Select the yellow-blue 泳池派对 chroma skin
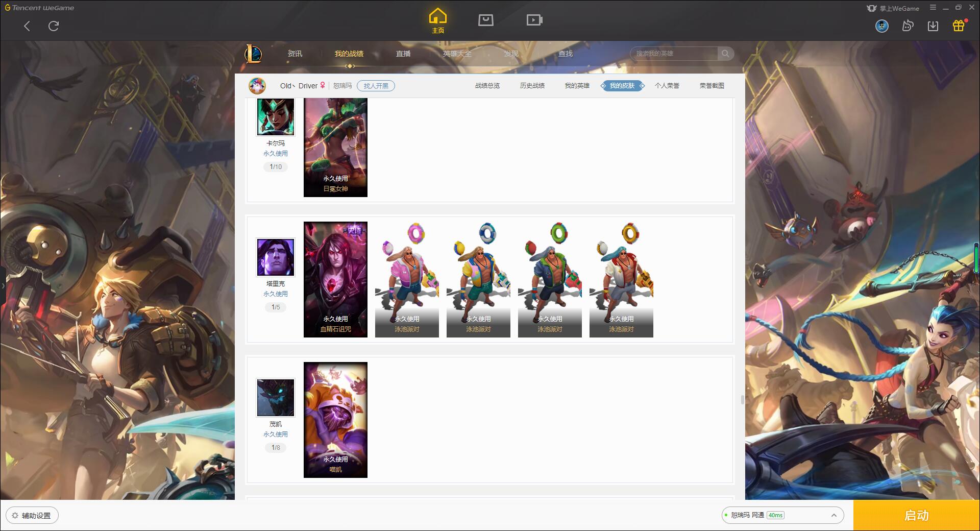980x531 pixels. click(x=478, y=279)
